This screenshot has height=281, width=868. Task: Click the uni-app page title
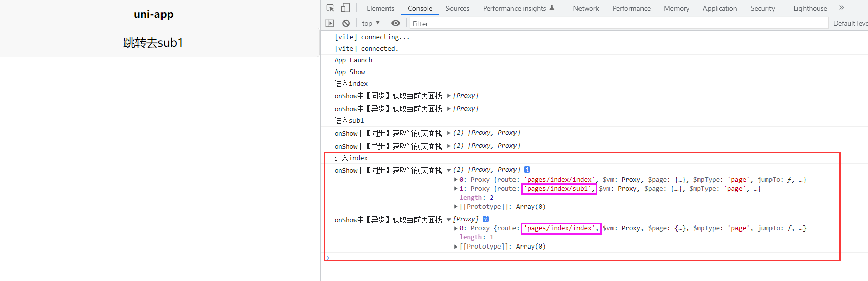coord(153,14)
